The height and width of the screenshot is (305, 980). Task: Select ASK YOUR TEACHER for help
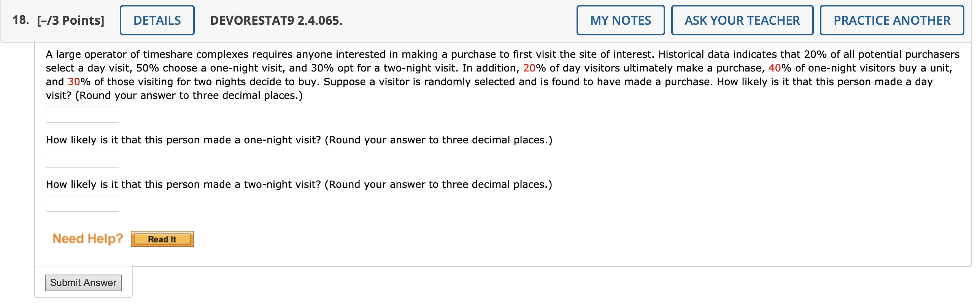point(742,20)
